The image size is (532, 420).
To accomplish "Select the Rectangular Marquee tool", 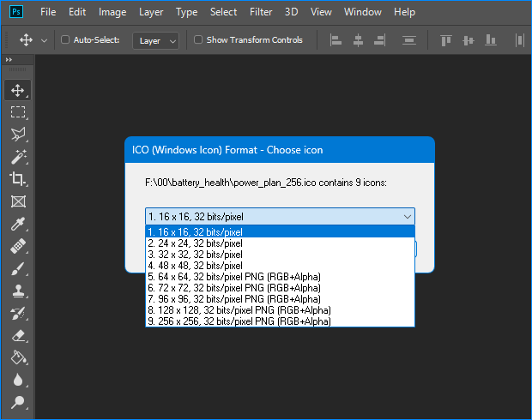I will [18, 112].
